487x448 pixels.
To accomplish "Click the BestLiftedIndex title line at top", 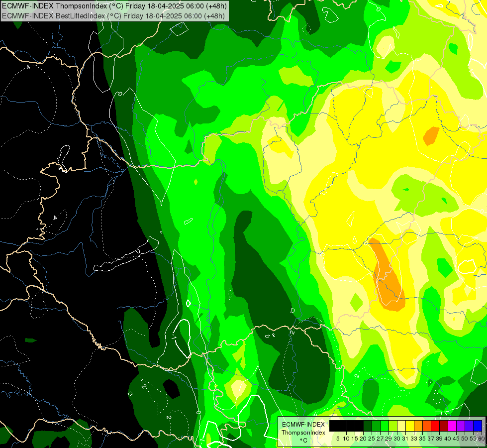I will tap(113, 16).
